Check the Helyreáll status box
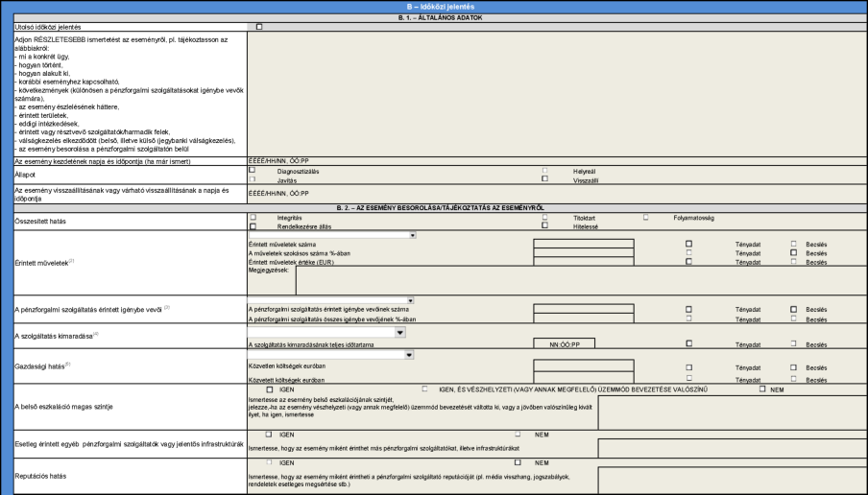The height and width of the screenshot is (495, 868). pos(544,171)
